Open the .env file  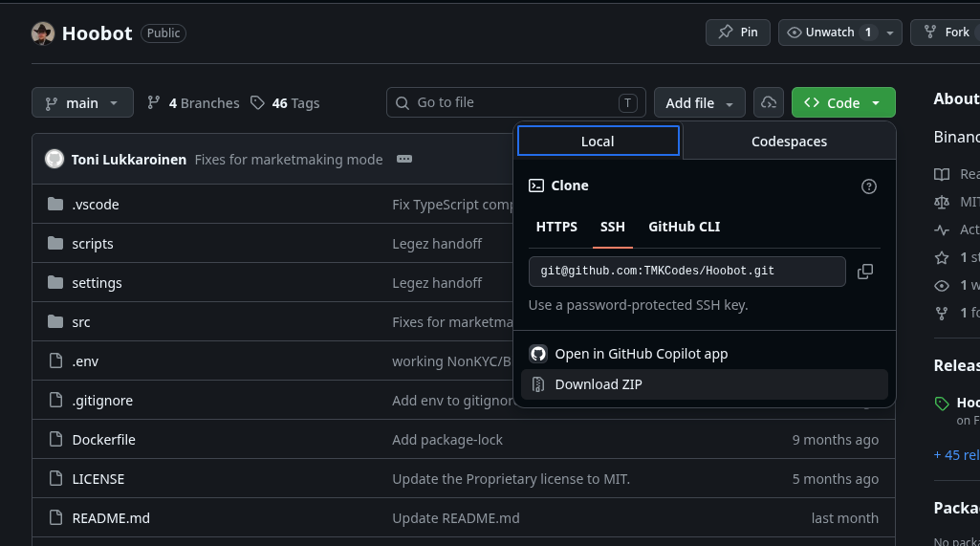click(x=85, y=361)
